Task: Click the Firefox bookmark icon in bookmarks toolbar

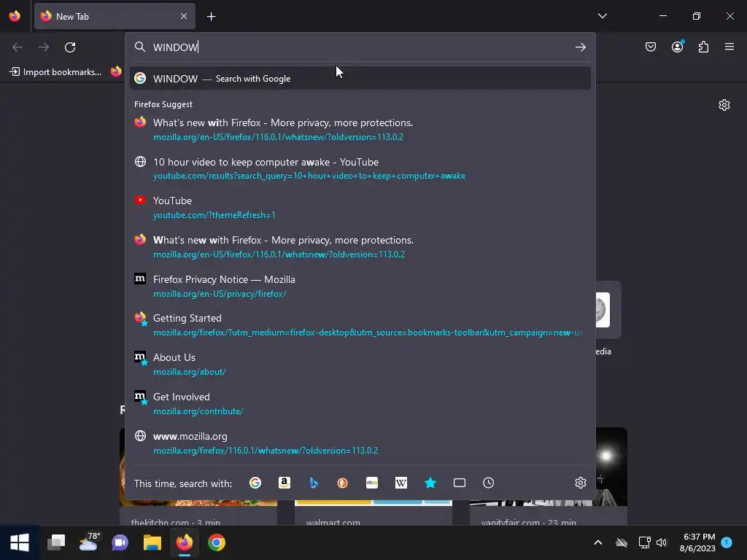Action: click(116, 71)
